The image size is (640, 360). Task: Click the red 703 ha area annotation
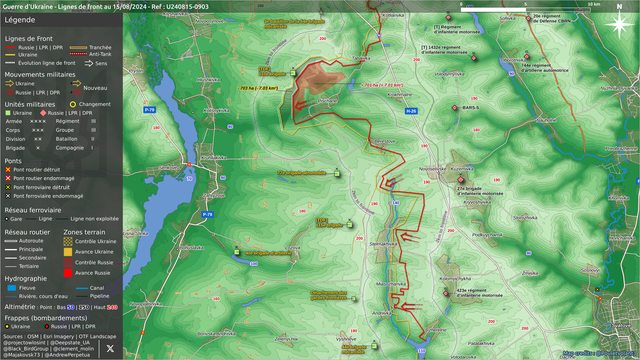(x=383, y=85)
